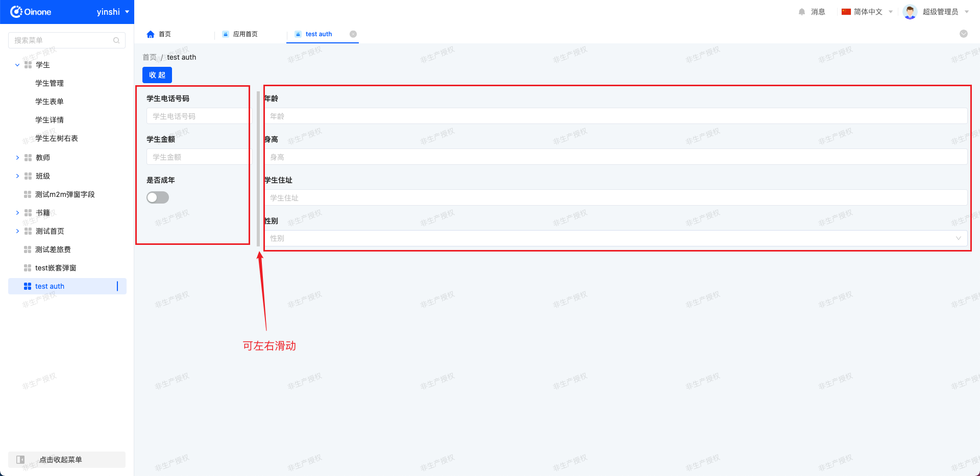This screenshot has width=980, height=476.
Task: Click the vertical splitter bar between panels
Action: click(x=258, y=168)
